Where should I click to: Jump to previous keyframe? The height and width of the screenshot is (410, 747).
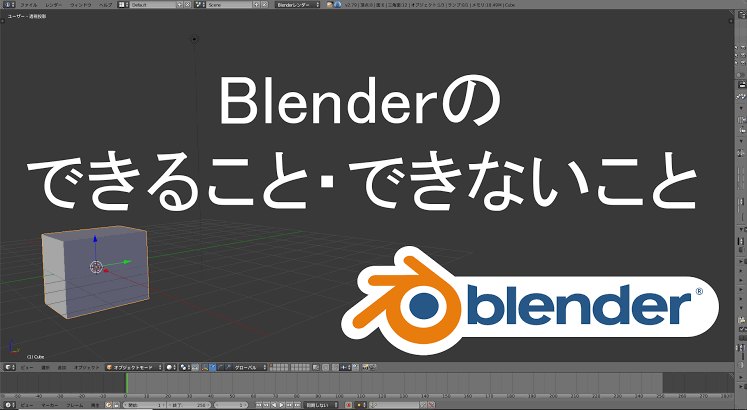point(266,405)
